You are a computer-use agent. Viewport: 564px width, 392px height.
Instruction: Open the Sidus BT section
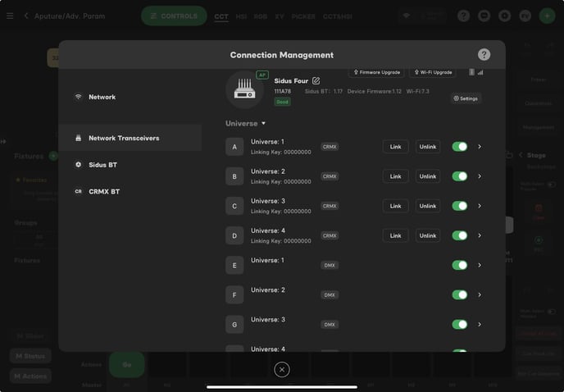[130, 165]
